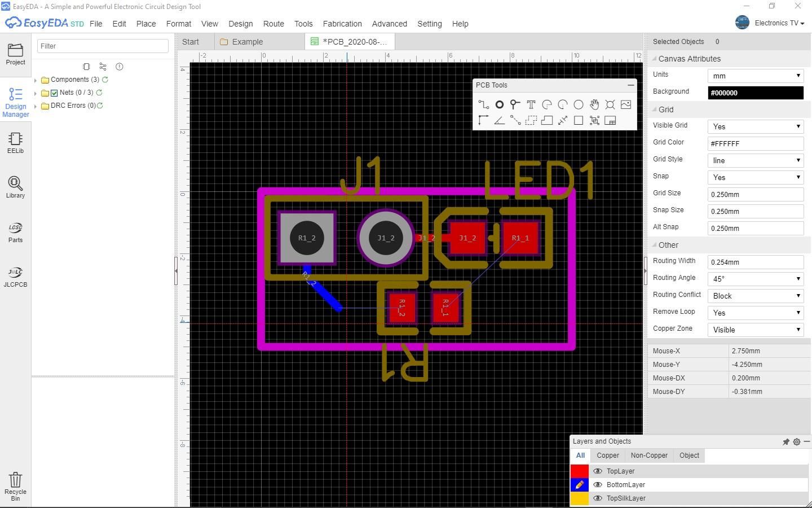Expand the Components tree in Design Manager
The width and height of the screenshot is (812, 508).
[35, 80]
